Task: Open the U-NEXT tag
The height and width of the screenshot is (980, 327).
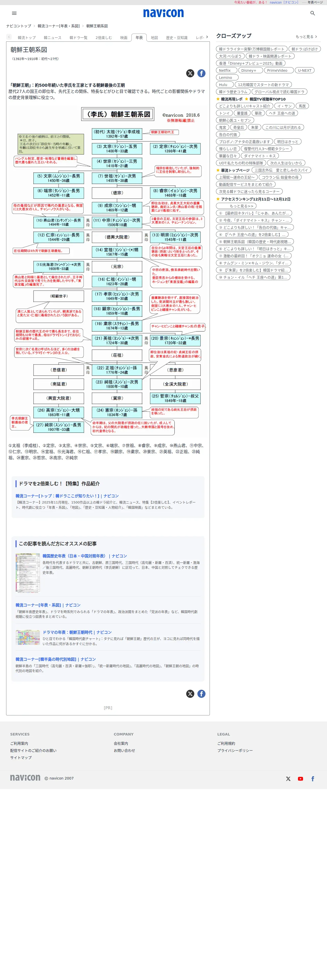Action: coord(305,70)
